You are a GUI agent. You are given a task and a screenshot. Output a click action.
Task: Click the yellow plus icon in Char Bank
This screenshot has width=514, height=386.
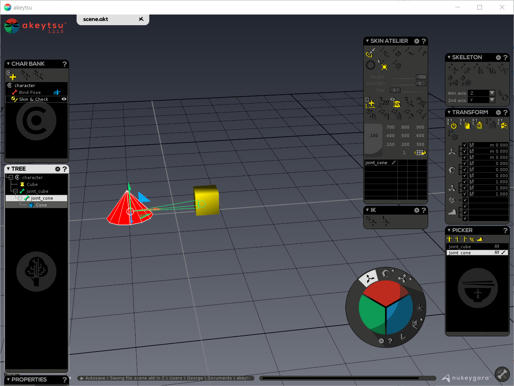pyautogui.click(x=13, y=77)
